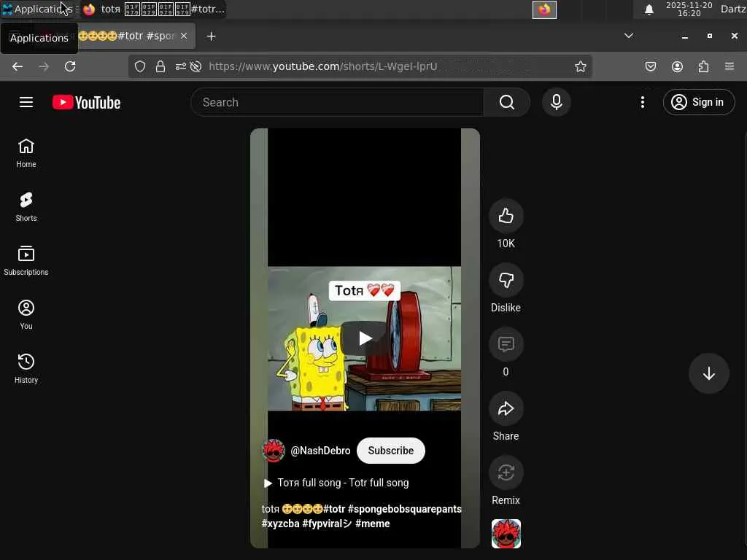Click the YouTube logo
The image size is (747, 560).
coord(86,102)
